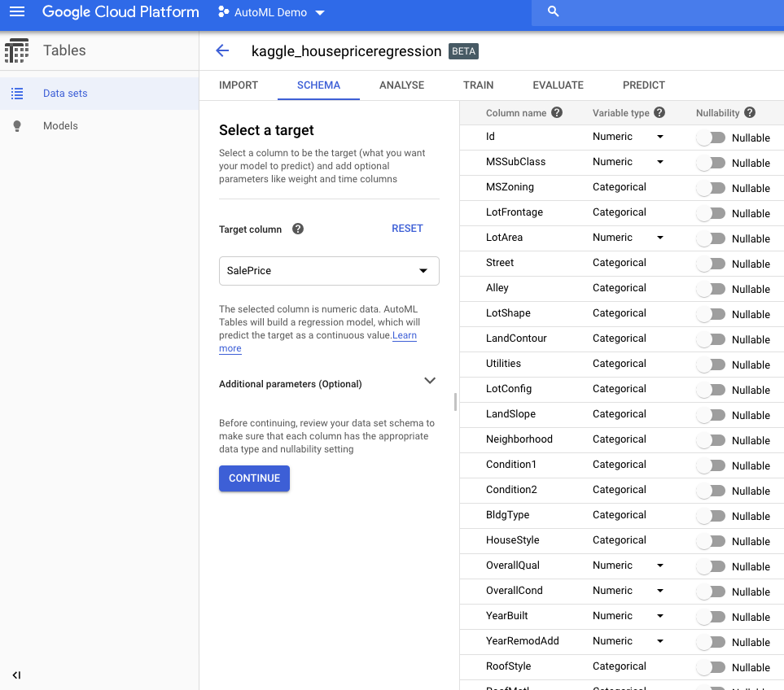784x690 pixels.
Task: Enable Nullable for MSZoning column
Action: 711,188
